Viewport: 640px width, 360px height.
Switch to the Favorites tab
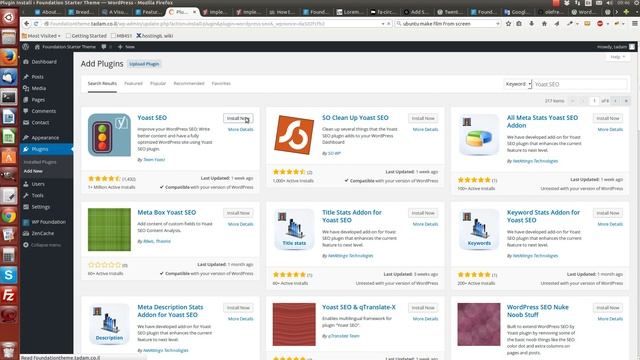[221, 83]
